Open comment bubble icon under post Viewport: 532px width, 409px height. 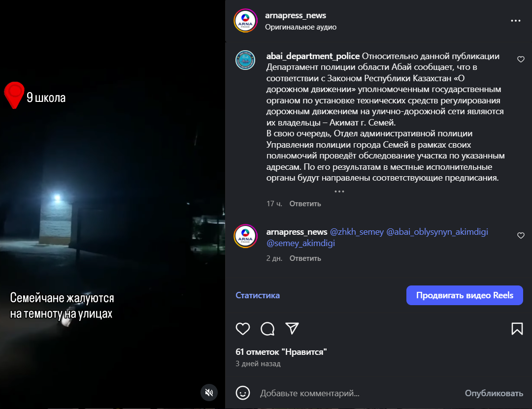pos(267,329)
